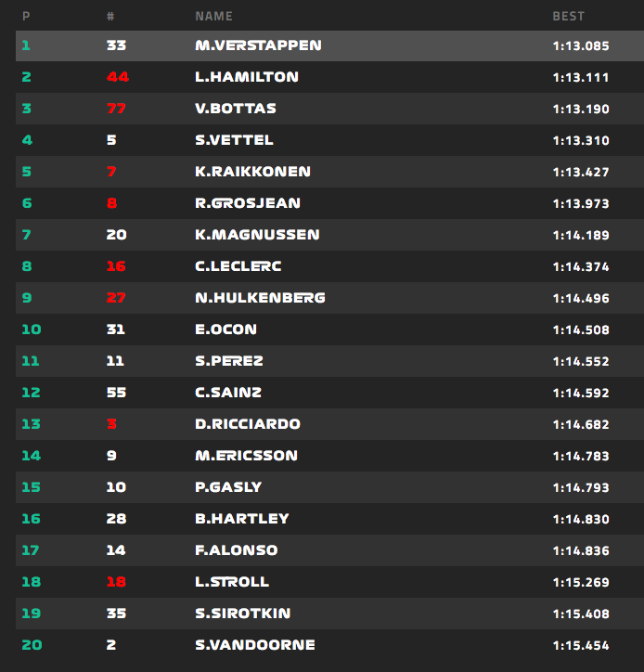Viewport: 644px width, 672px height.
Task: Click the P position column header
Action: coord(25,16)
